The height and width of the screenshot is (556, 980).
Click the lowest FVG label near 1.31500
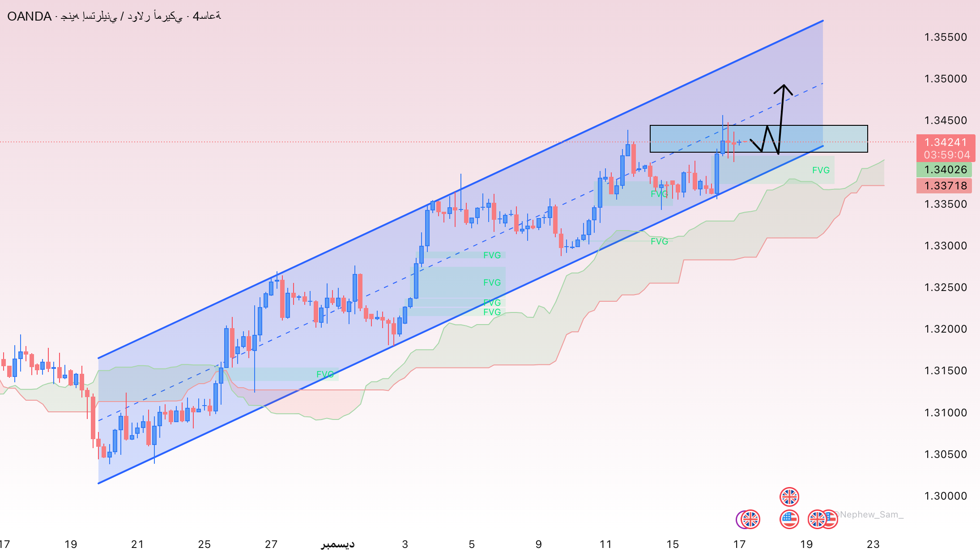click(x=325, y=374)
